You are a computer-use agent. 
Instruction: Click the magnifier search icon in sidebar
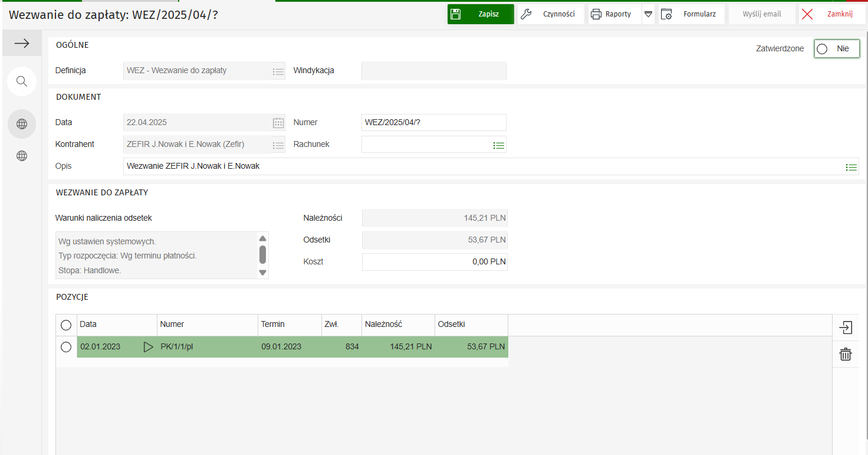coord(22,81)
